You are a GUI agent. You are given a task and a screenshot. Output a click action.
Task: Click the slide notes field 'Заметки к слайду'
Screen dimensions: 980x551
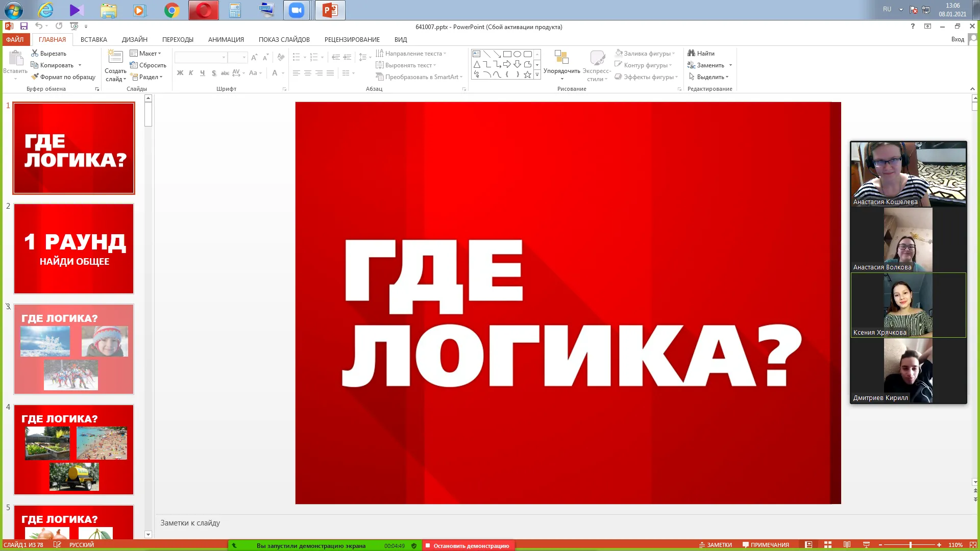190,523
